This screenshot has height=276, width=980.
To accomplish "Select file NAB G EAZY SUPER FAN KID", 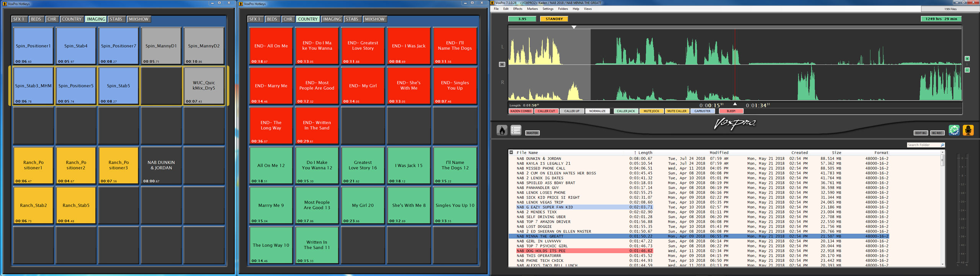I will point(699,207).
